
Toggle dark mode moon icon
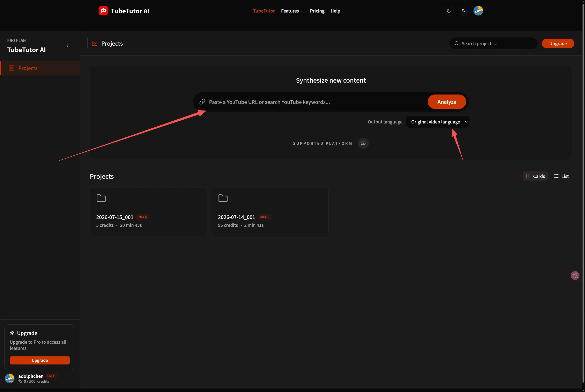449,11
